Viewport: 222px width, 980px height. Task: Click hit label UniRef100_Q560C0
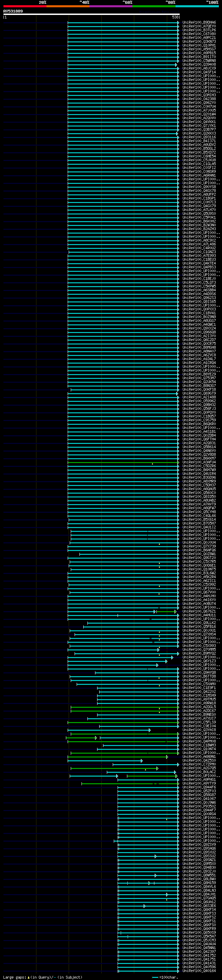pos(199,493)
